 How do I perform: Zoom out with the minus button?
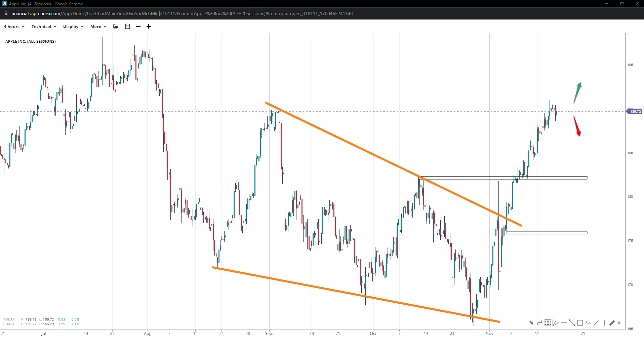(x=138, y=27)
